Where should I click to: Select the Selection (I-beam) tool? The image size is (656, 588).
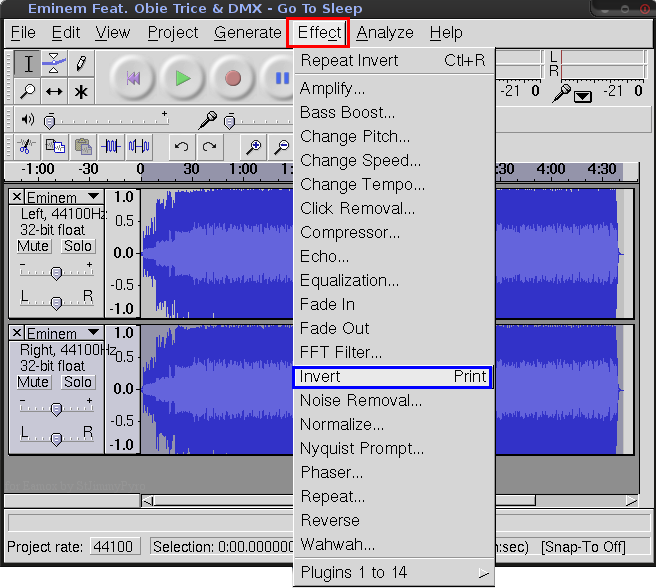28,64
